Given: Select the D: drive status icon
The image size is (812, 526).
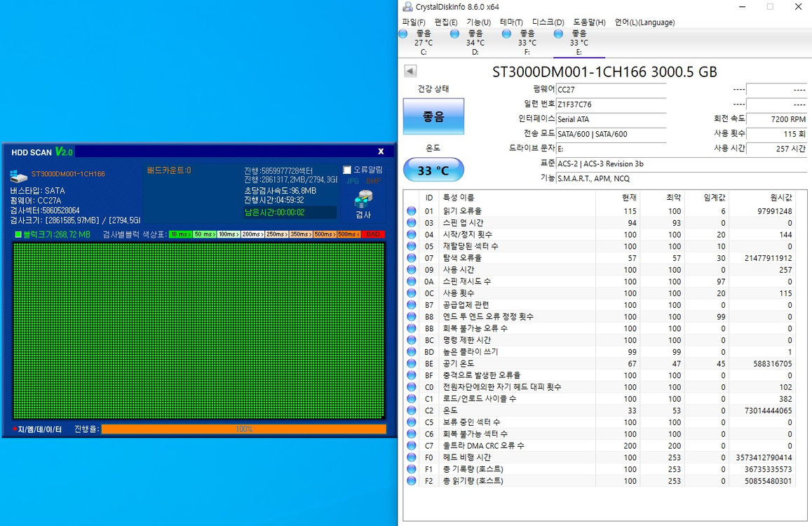Looking at the screenshot, I should coord(455,34).
